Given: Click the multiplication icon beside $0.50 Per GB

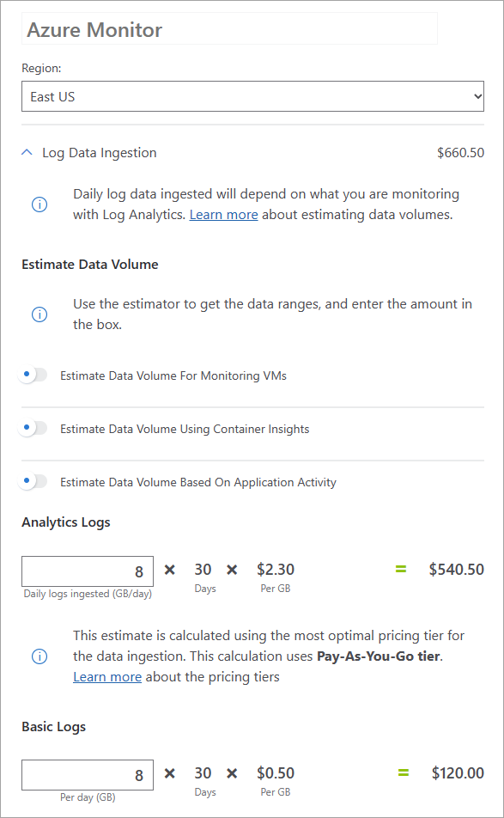Looking at the screenshot, I should pyautogui.click(x=231, y=772).
